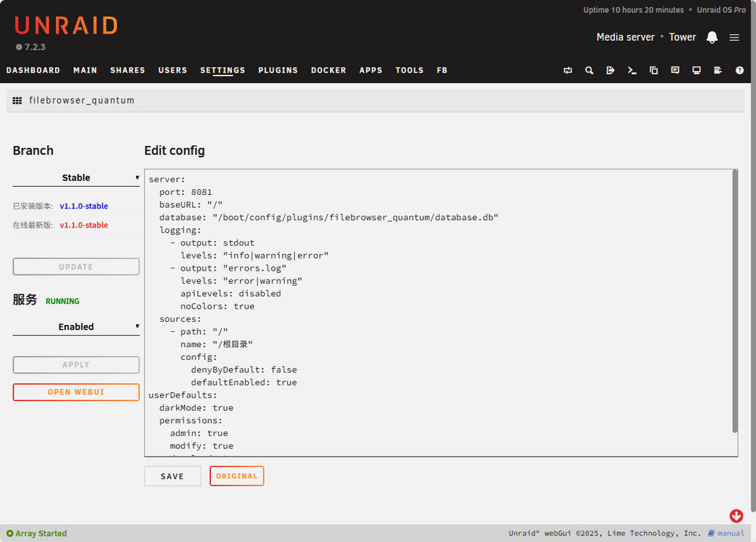The image size is (756, 542).
Task: Open the Shares tab
Action: pos(128,70)
